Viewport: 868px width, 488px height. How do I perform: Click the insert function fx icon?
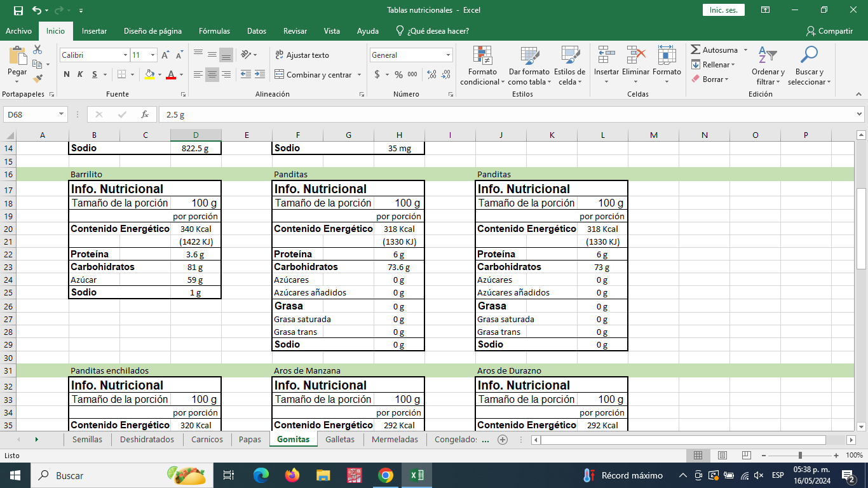tap(145, 114)
